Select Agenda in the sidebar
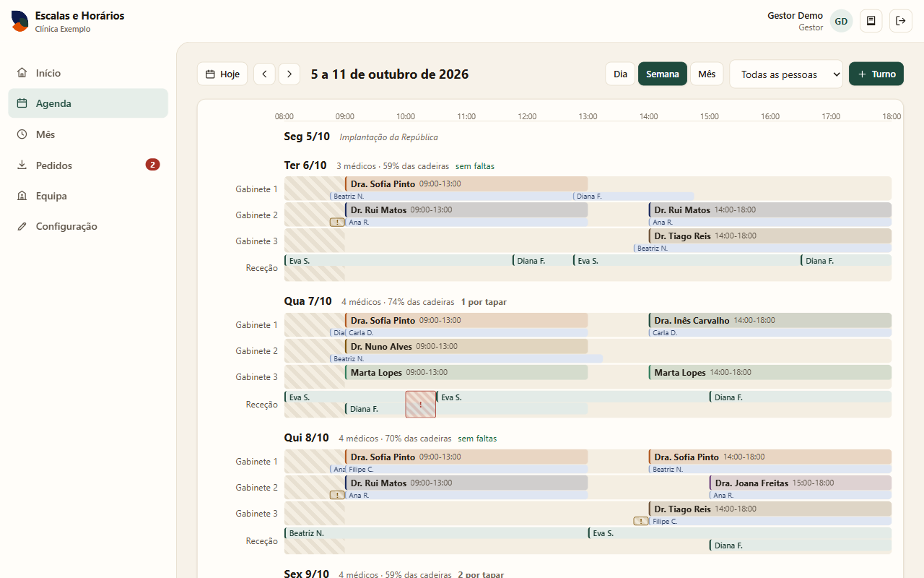 [x=88, y=103]
